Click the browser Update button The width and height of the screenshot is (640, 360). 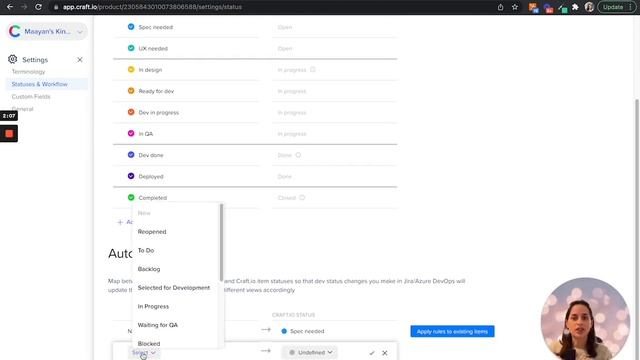613,7
